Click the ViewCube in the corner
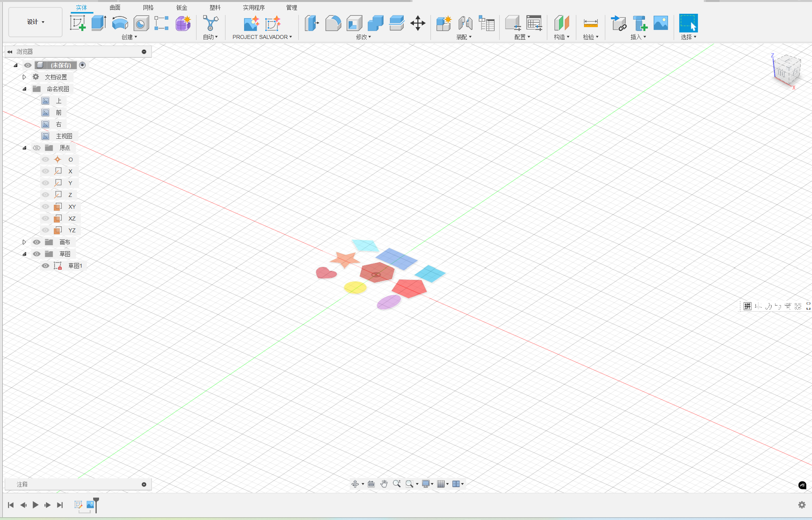Screen dimensions: 812x520 787,70
